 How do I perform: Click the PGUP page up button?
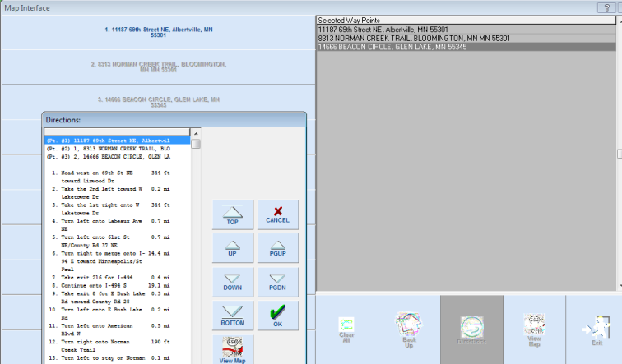tap(278, 248)
